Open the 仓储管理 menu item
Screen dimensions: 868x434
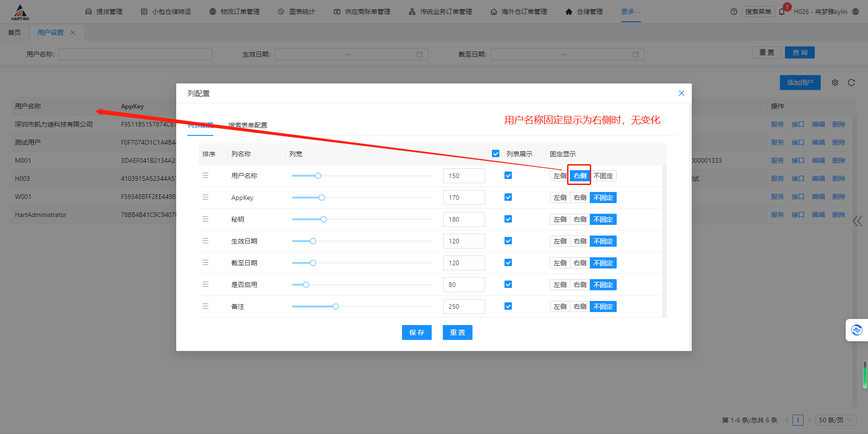tap(589, 12)
